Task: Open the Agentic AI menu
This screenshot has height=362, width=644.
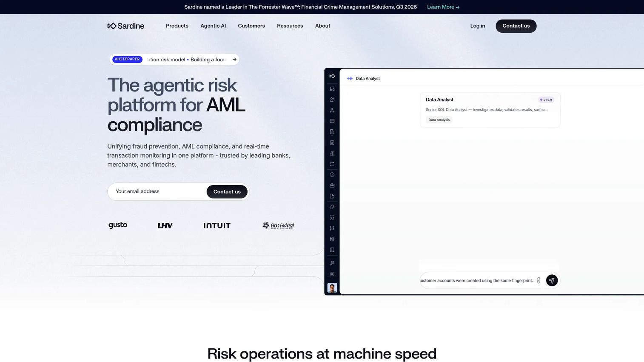Action: tap(213, 26)
